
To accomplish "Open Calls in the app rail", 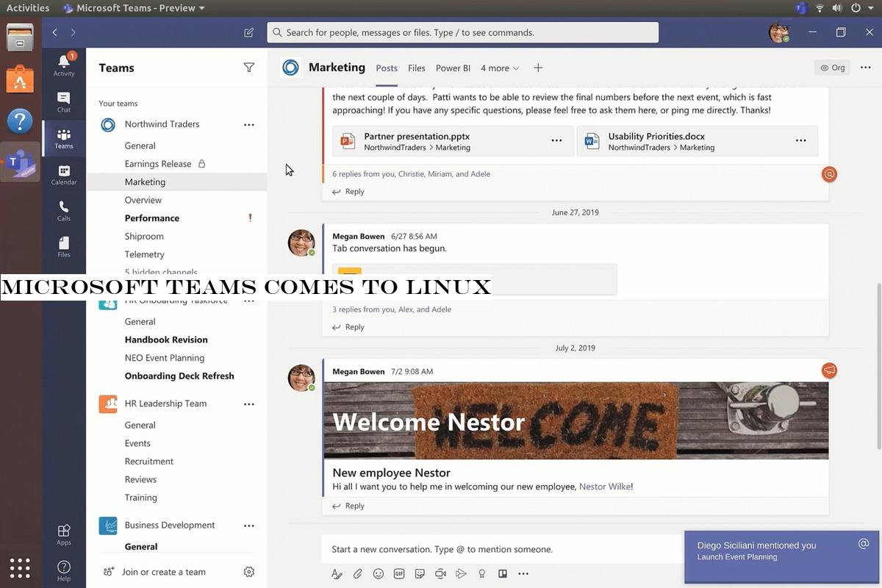I will tap(64, 211).
